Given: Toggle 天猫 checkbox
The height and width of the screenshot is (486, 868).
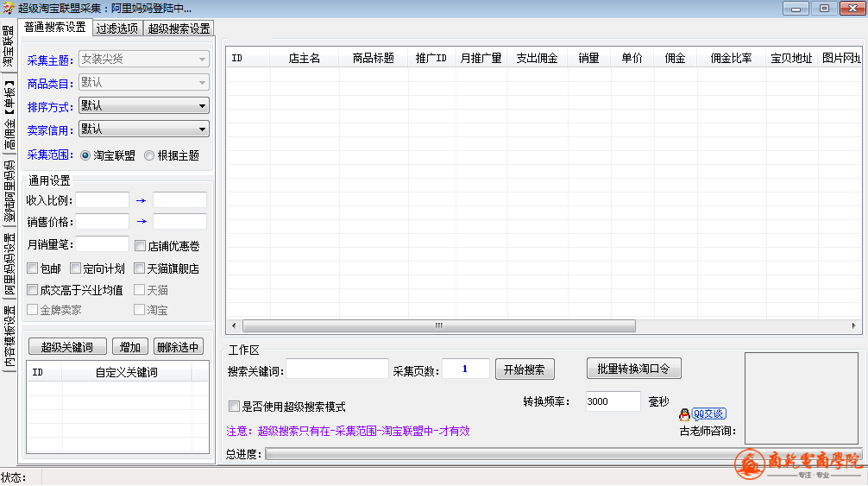Looking at the screenshot, I should (x=140, y=289).
